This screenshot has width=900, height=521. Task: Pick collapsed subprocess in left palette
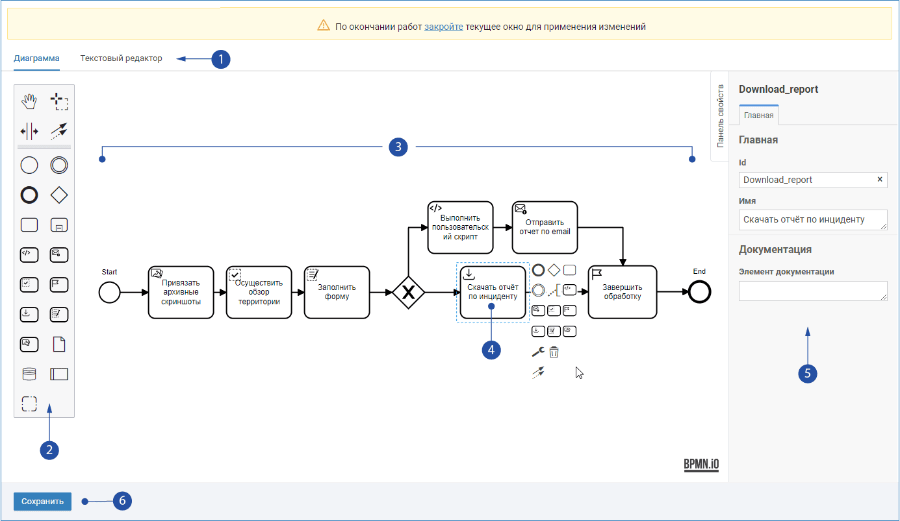click(x=59, y=225)
